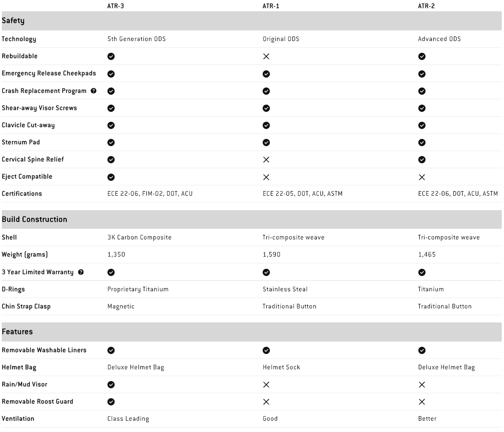Click ATR-2 Eject Compatible X icon
The height and width of the screenshot is (432, 504).
[422, 177]
